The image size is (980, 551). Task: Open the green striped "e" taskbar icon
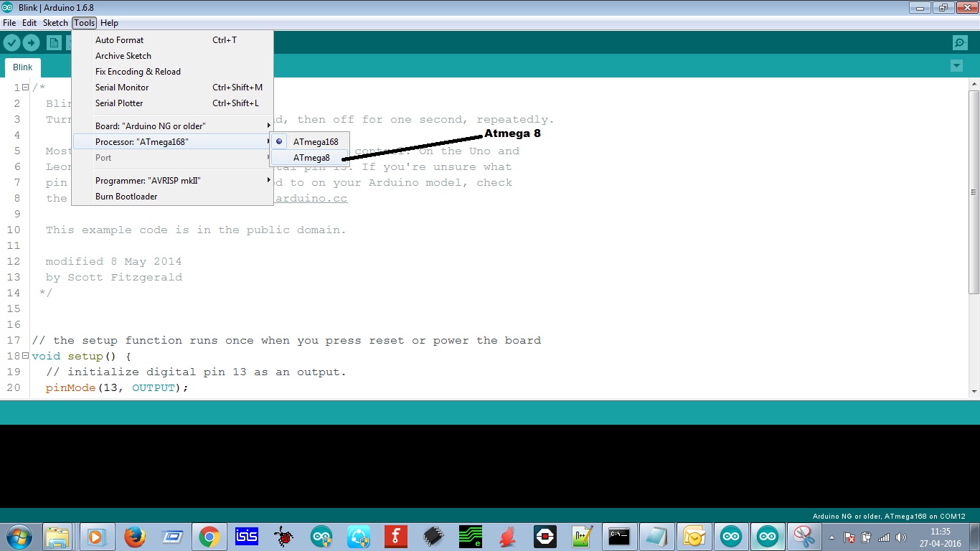(471, 536)
